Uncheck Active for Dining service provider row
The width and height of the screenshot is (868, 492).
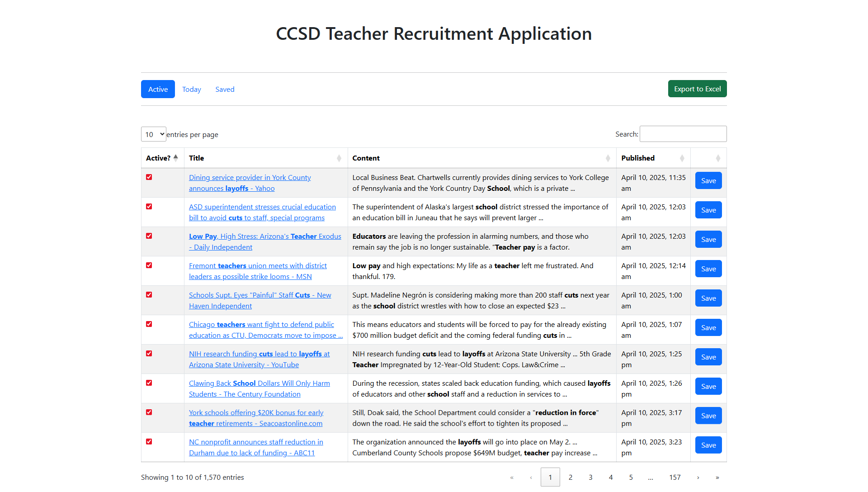(149, 177)
